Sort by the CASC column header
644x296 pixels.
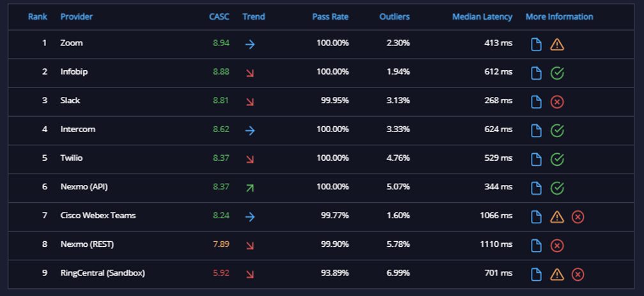pyautogui.click(x=219, y=17)
